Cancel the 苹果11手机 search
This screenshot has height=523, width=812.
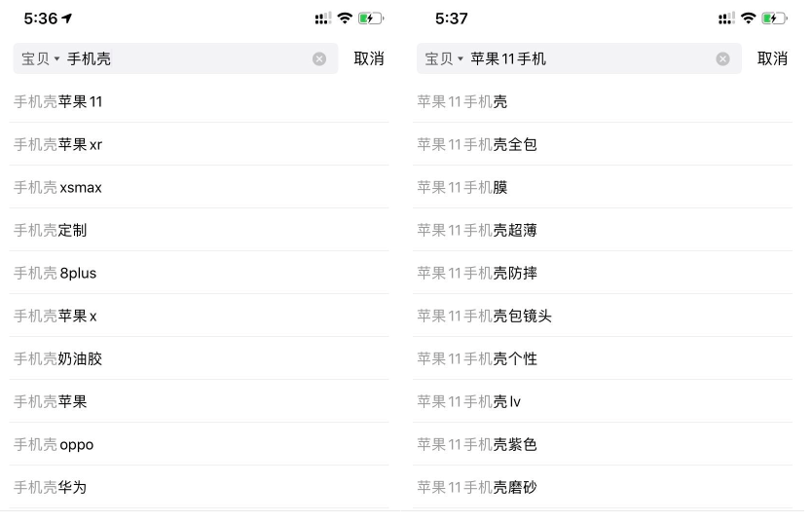tap(772, 58)
